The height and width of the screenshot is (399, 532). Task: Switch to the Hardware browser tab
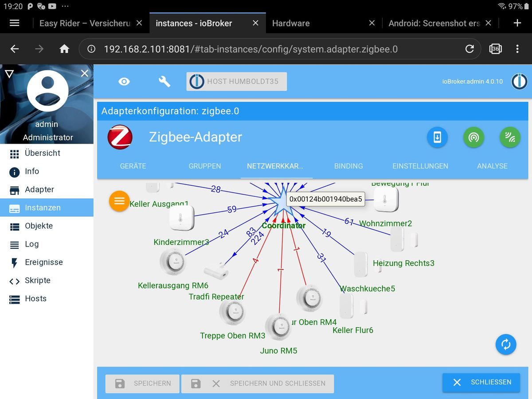[x=291, y=23]
